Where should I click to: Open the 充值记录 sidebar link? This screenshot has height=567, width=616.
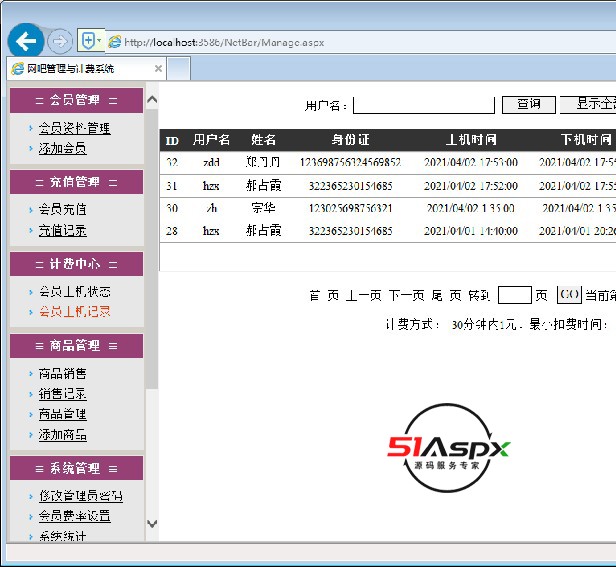(x=62, y=230)
